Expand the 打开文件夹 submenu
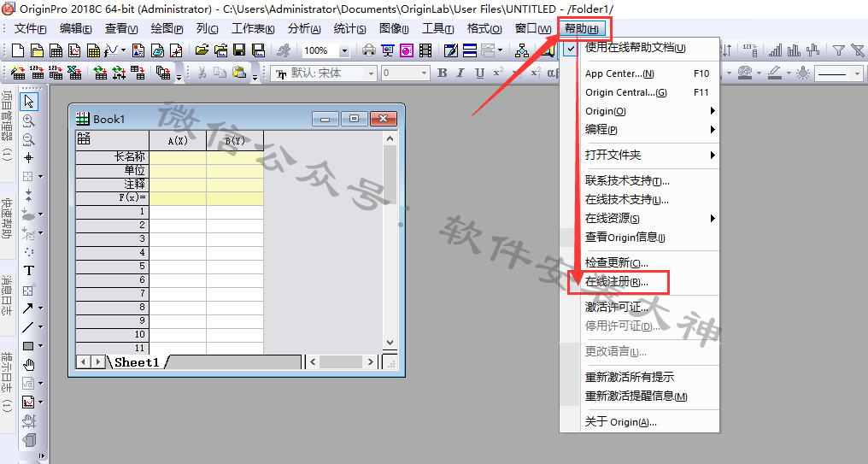The image size is (868, 464). (639, 155)
